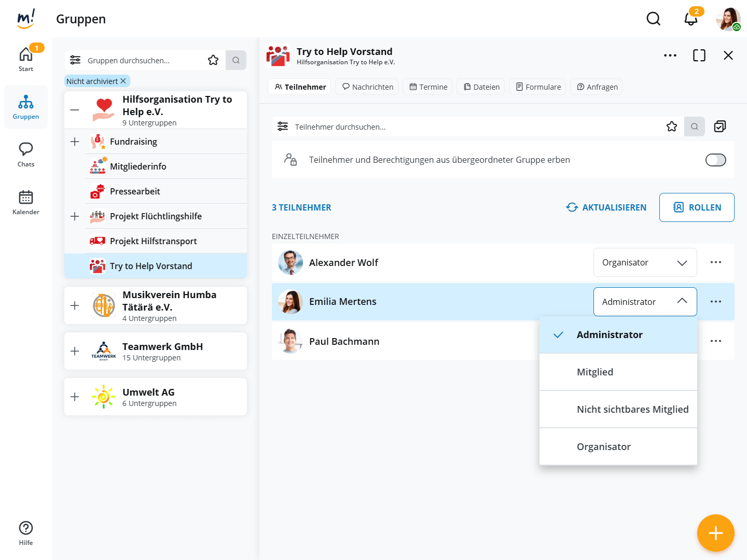Switch to the Dateien tab
747x560 pixels.
point(481,87)
